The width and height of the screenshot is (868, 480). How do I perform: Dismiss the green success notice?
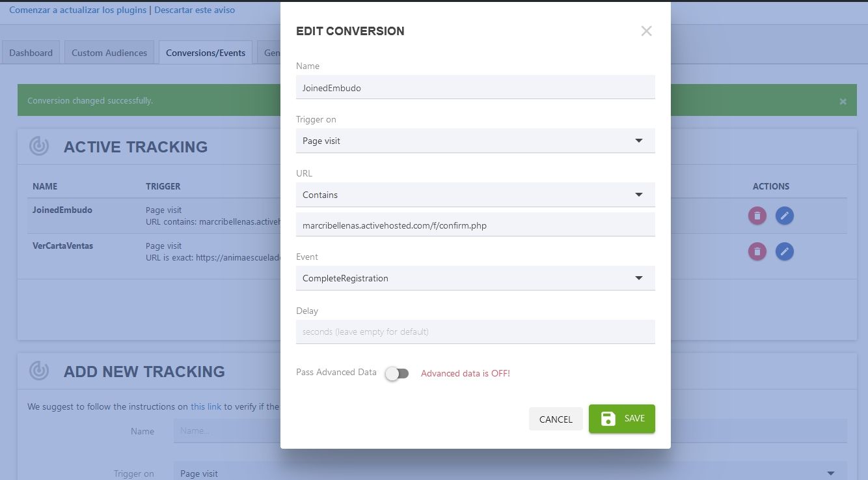pos(843,102)
